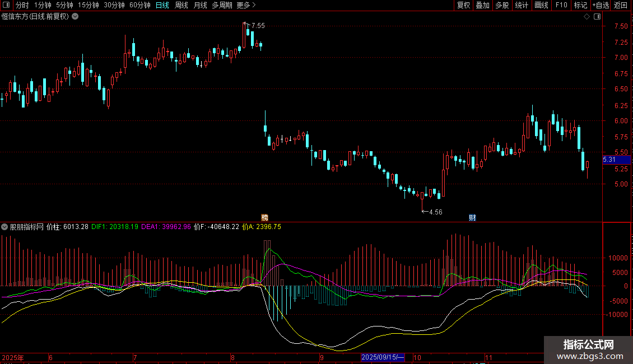Open 统计 statistics tool
Screen dimensions: 633x364
522,5
